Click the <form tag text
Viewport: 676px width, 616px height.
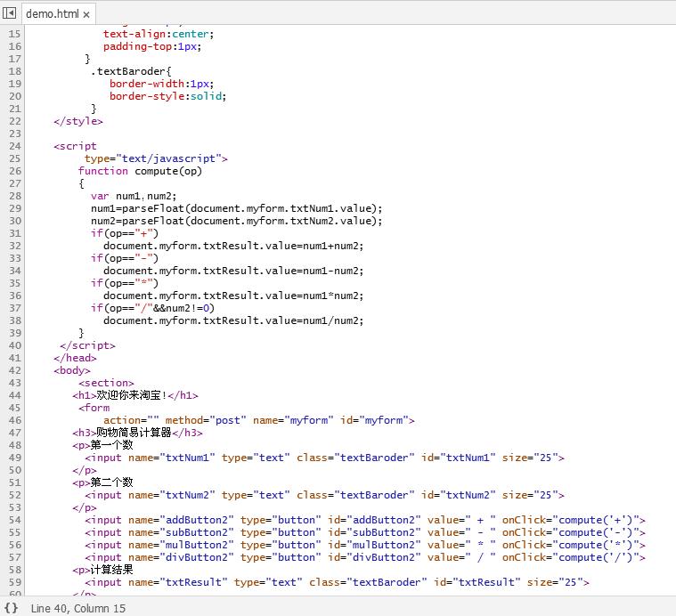point(94,408)
